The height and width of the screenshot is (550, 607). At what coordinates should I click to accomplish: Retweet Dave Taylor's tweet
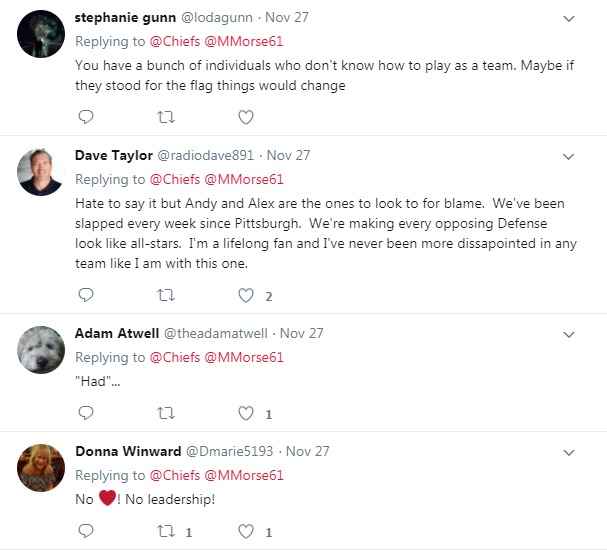coord(166,295)
